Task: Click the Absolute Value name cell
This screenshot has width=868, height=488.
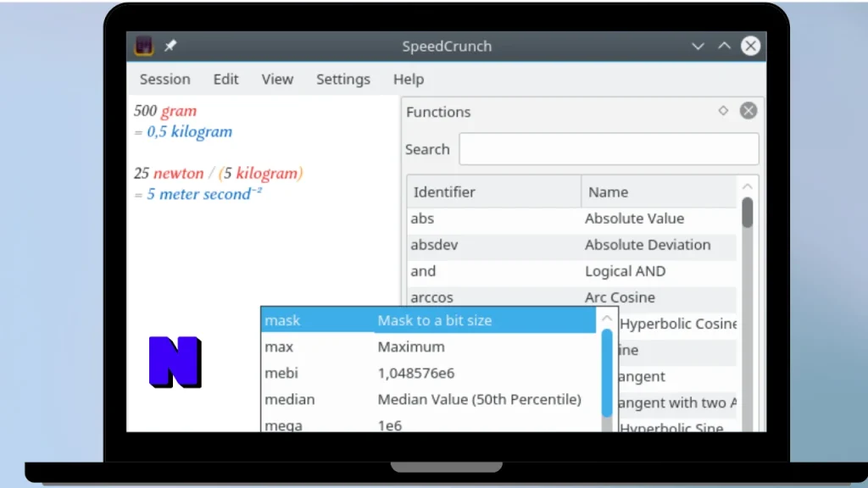Action: coord(634,219)
